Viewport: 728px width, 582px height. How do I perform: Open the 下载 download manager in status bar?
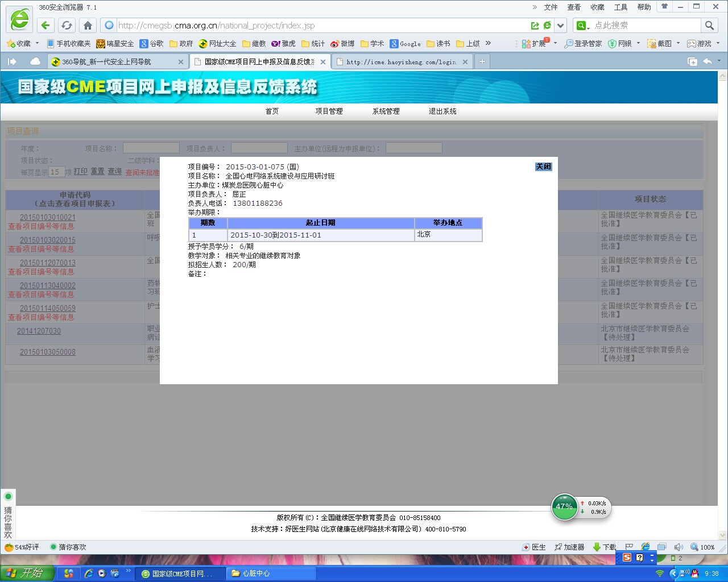pyautogui.click(x=605, y=547)
